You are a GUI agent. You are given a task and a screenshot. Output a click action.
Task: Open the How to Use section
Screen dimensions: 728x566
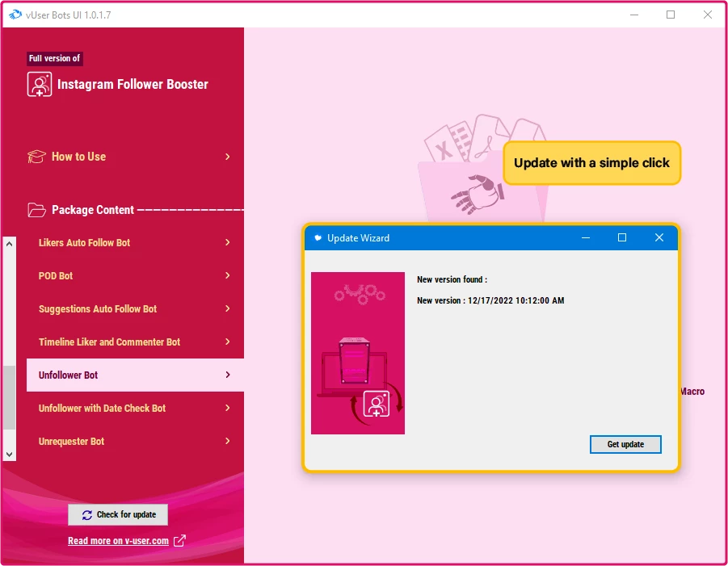point(129,157)
